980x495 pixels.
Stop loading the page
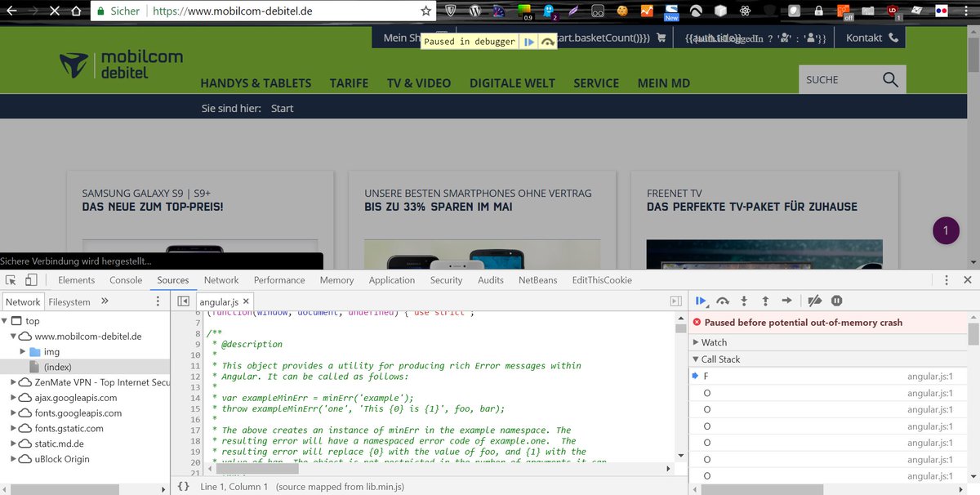pos(53,11)
